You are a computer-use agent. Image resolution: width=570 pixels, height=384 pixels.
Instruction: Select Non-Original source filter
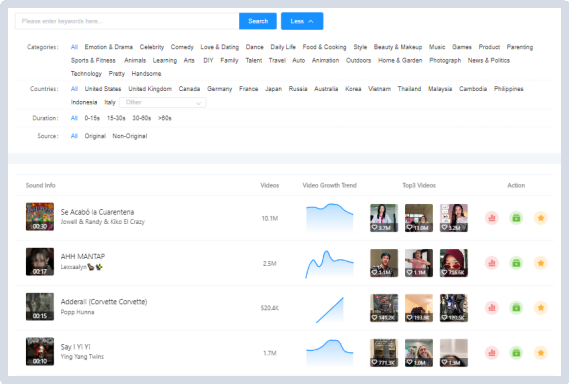(x=130, y=136)
